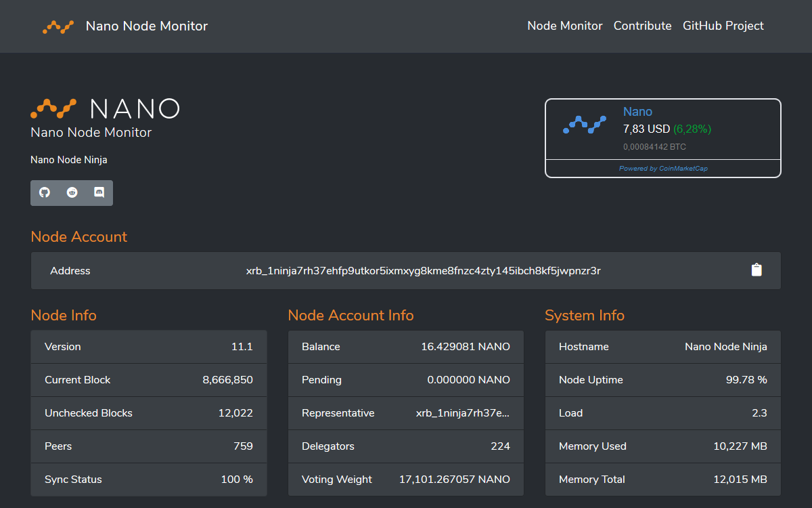Image resolution: width=812 pixels, height=508 pixels.
Task: Click the Voting Weight row
Action: click(406, 480)
